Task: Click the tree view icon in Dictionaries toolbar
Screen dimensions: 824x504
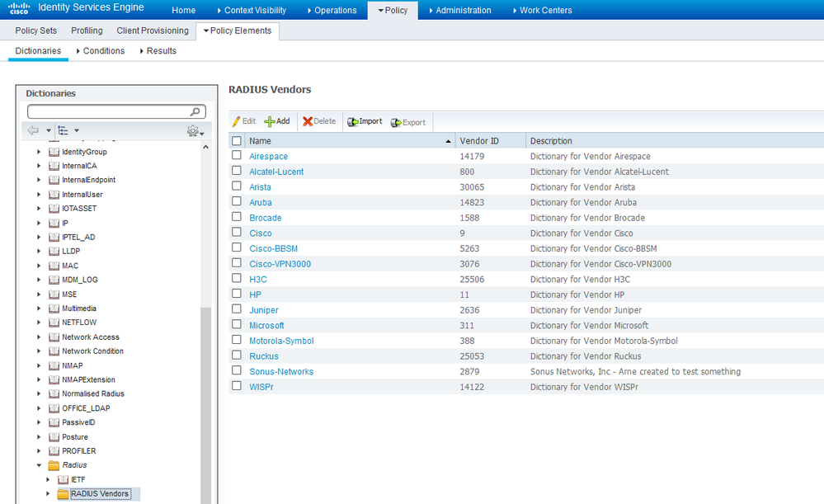Action: click(63, 130)
